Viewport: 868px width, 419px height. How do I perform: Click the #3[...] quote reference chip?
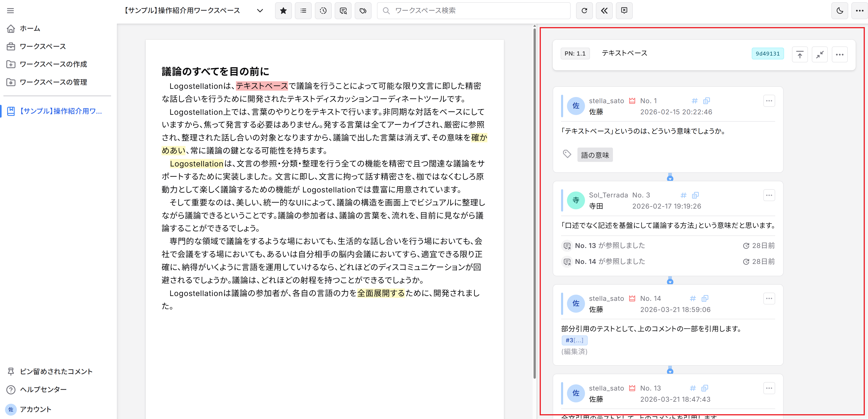(574, 340)
